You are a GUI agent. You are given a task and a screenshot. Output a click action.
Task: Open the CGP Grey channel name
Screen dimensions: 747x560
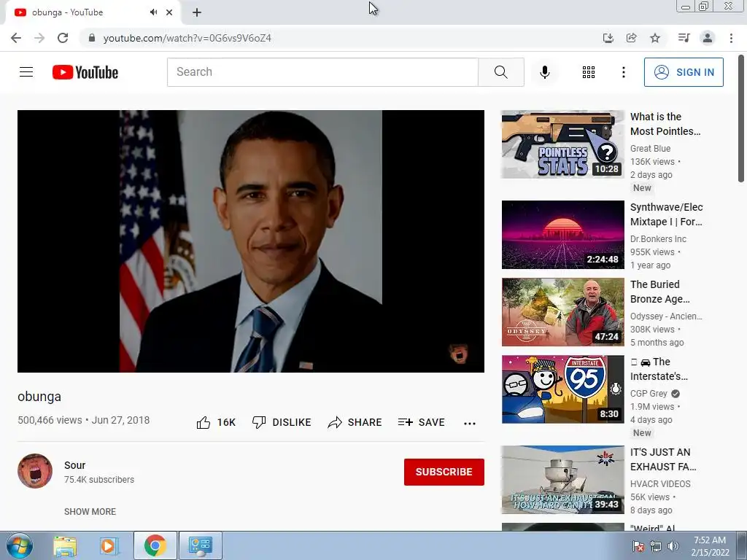point(649,393)
